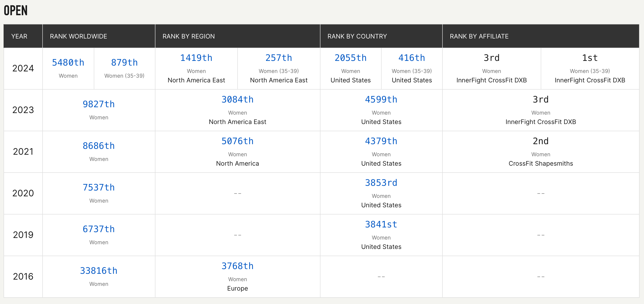Image resolution: width=644 pixels, height=304 pixels.
Task: Click the Rank By Affiliate column header
Action: pyautogui.click(x=479, y=36)
